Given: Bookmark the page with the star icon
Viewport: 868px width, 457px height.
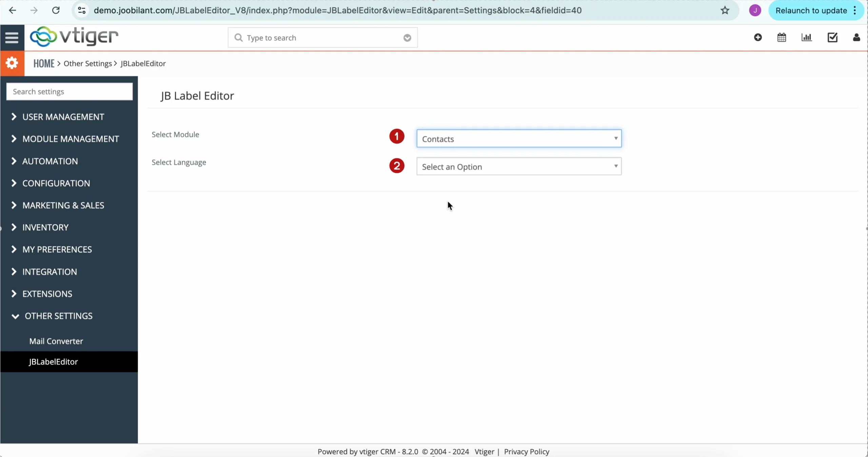Looking at the screenshot, I should (x=725, y=11).
